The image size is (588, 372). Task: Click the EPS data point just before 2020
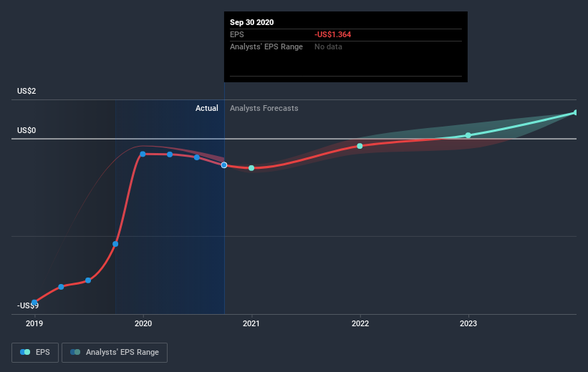click(115, 244)
